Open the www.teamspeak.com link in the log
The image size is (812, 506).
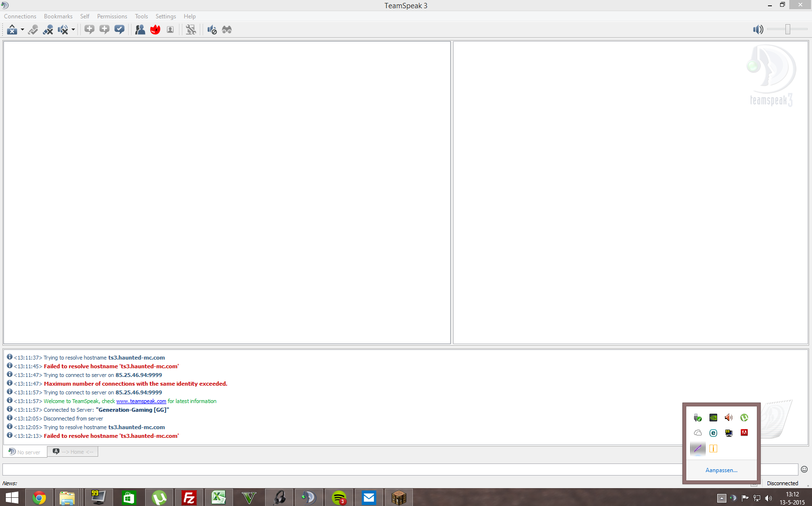click(141, 401)
